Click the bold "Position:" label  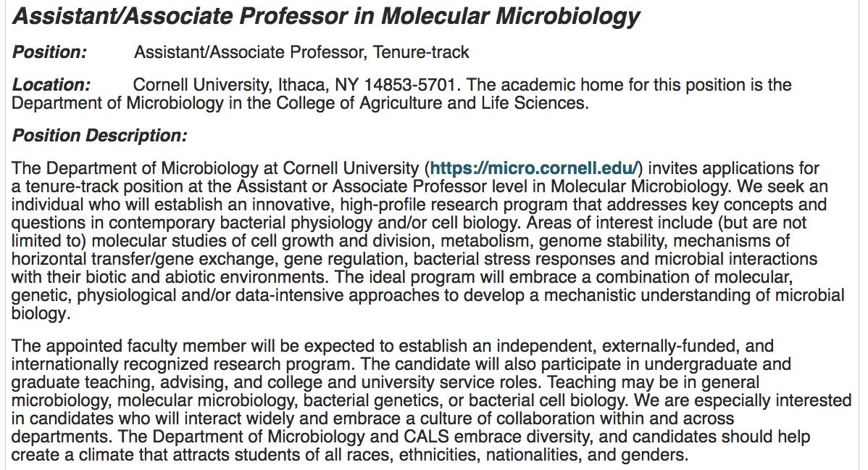[50, 52]
